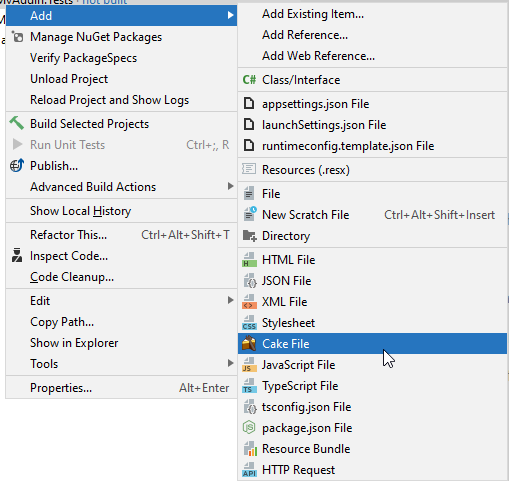Image resolution: width=509 pixels, height=481 pixels.
Task: Select Build Selected Projects
Action: 121,124
